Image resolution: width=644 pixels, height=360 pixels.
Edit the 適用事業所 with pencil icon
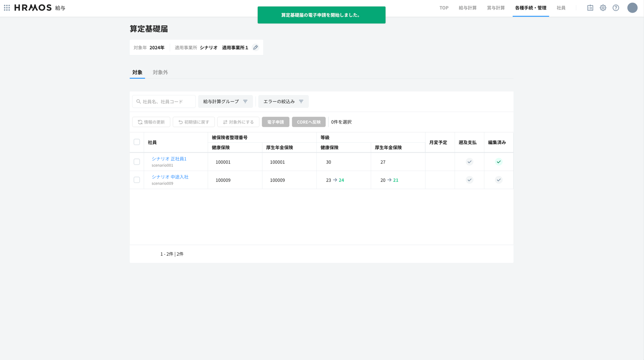click(x=255, y=47)
